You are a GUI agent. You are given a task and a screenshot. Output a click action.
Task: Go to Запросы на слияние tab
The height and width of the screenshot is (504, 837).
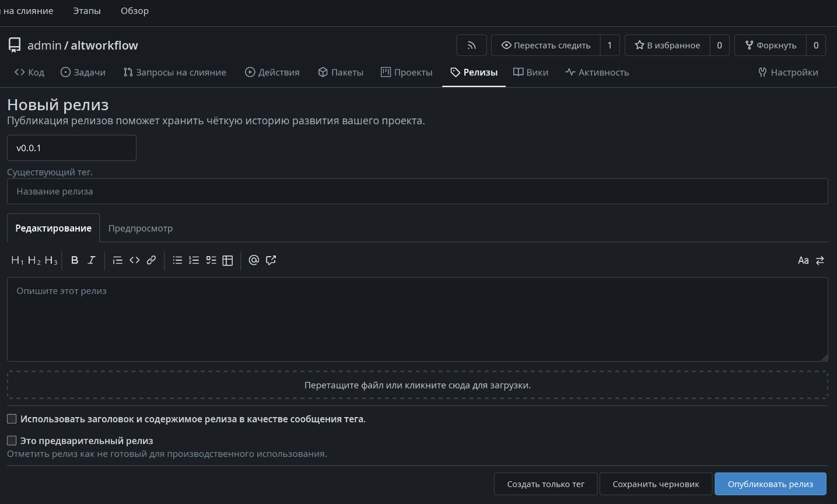click(175, 72)
